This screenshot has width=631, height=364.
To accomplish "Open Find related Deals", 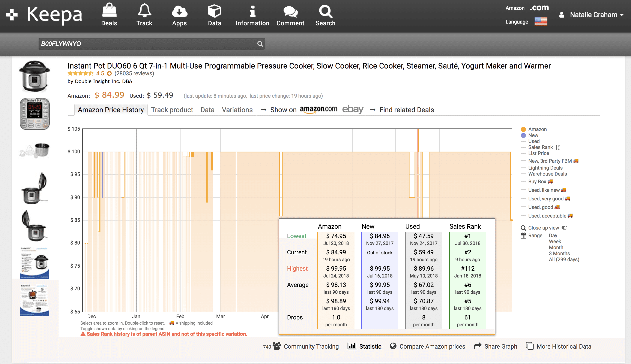I will 407,110.
